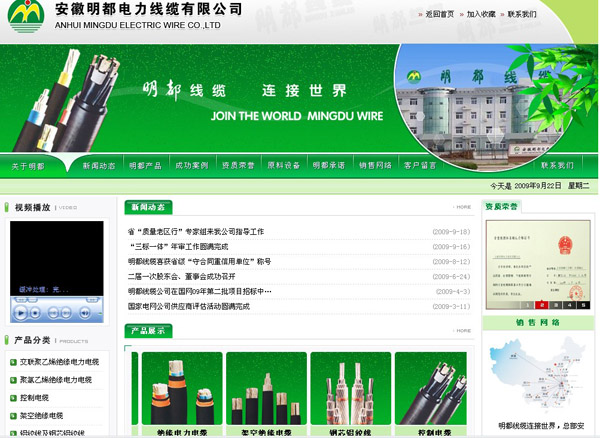The width and height of the screenshot is (600, 438).
Task: Open 关于明都 navigation tab
Action: 28,166
